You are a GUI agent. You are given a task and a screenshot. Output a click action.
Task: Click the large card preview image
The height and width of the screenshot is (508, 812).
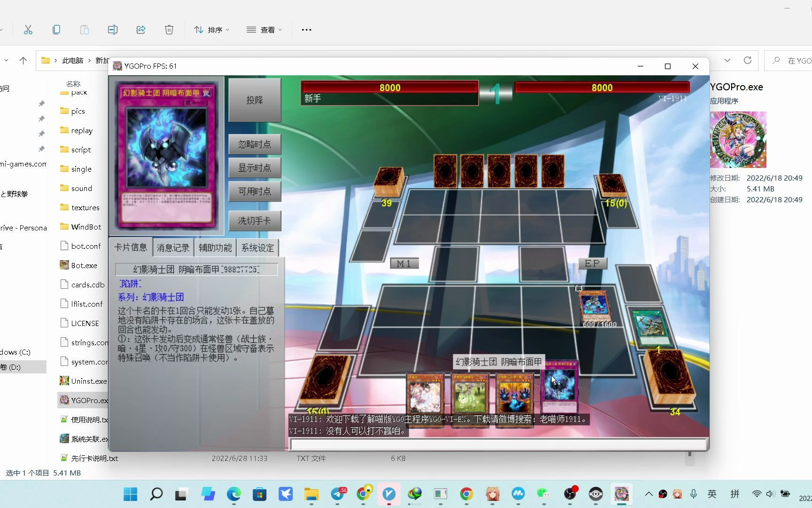(x=166, y=155)
